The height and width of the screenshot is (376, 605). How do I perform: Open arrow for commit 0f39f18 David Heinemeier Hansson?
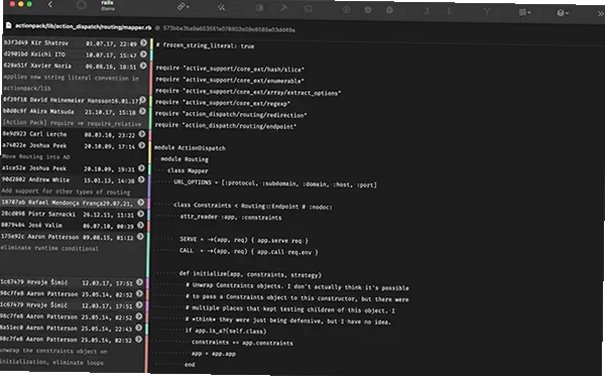click(x=143, y=100)
